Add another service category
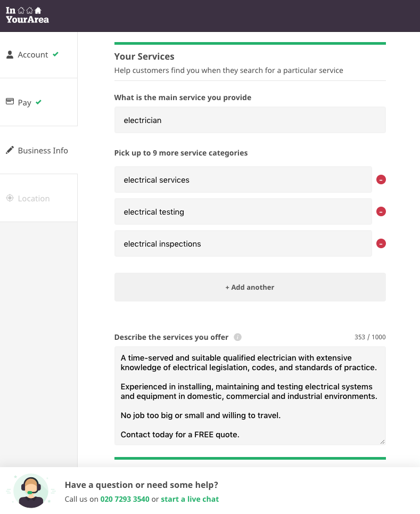The height and width of the screenshot is (514, 420). pos(250,287)
